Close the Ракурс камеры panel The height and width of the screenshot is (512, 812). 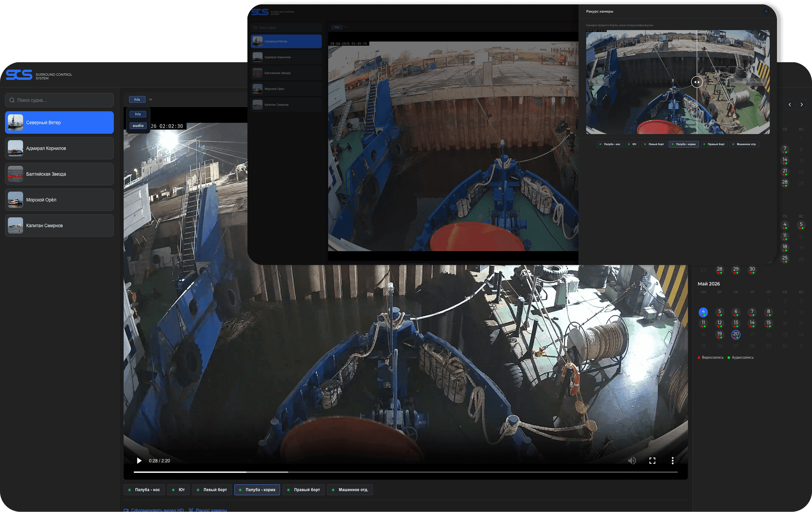pyautogui.click(x=766, y=11)
